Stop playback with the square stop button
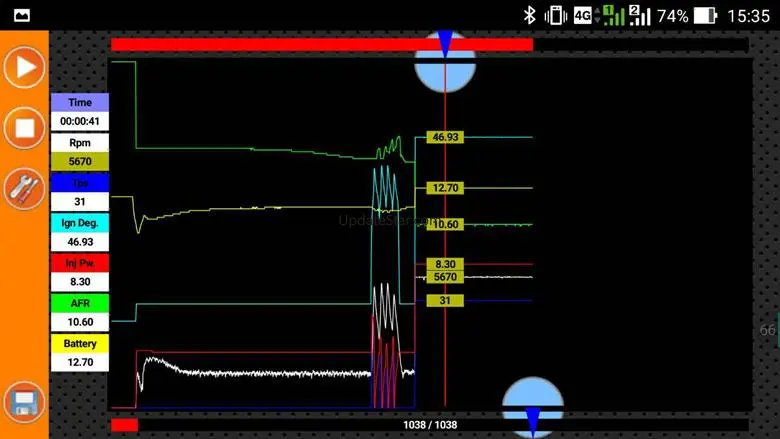The image size is (780, 439). coord(24,128)
